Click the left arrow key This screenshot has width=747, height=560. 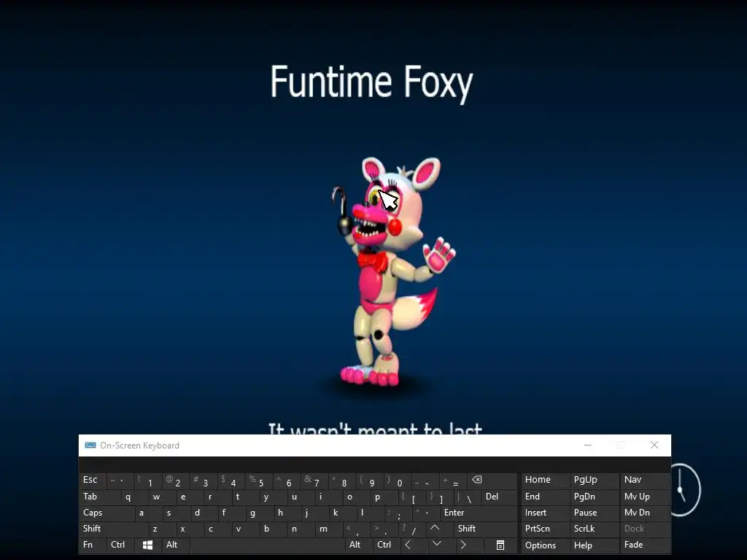409,545
